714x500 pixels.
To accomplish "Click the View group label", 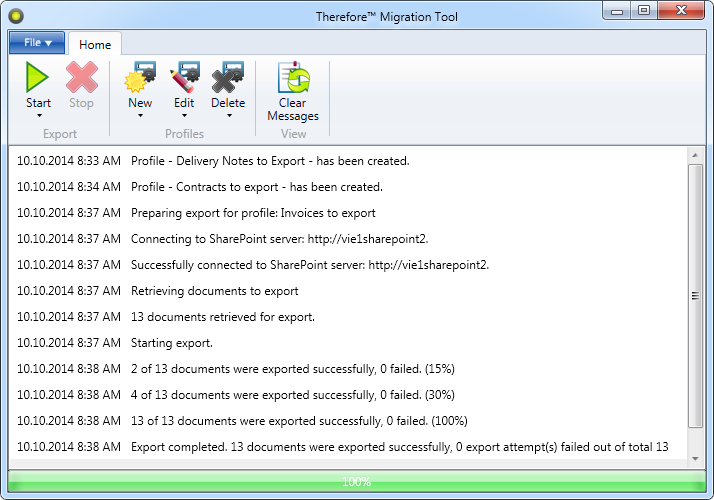I will (294, 134).
